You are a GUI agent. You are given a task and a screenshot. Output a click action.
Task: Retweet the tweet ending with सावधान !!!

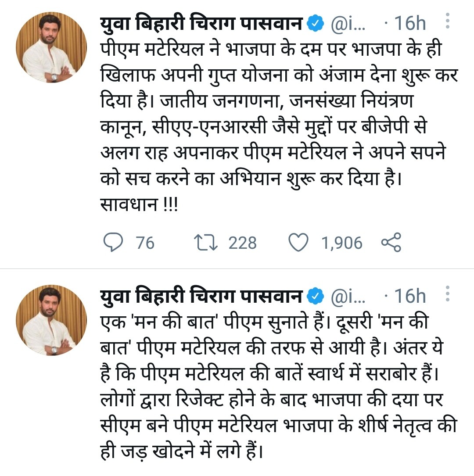tap(205, 243)
